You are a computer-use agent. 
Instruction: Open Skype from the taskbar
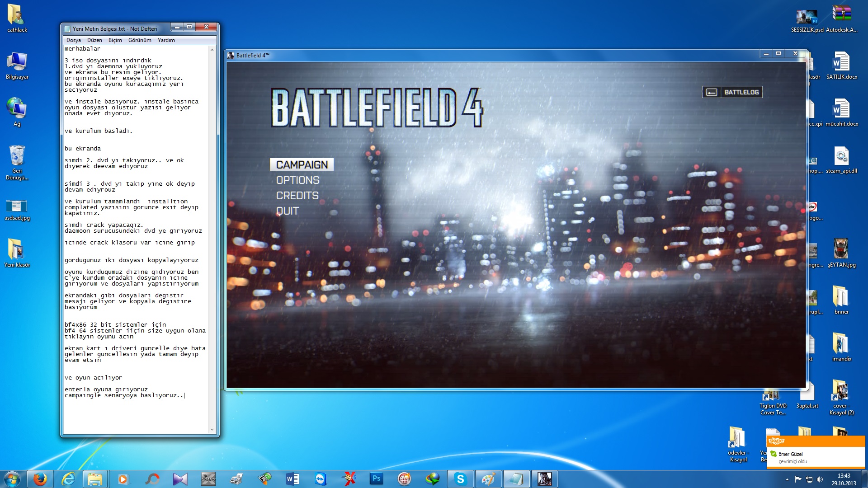[x=460, y=479]
